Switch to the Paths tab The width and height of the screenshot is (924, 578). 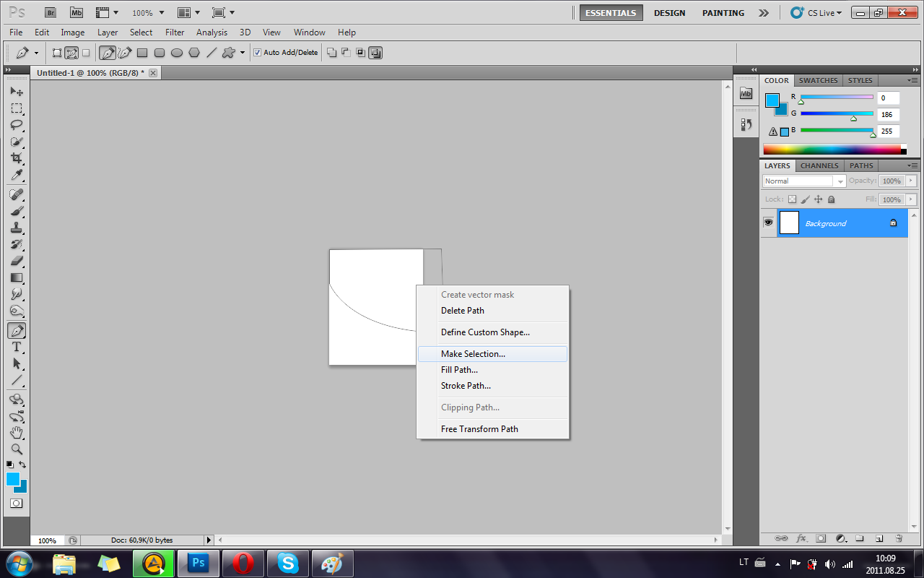click(861, 165)
